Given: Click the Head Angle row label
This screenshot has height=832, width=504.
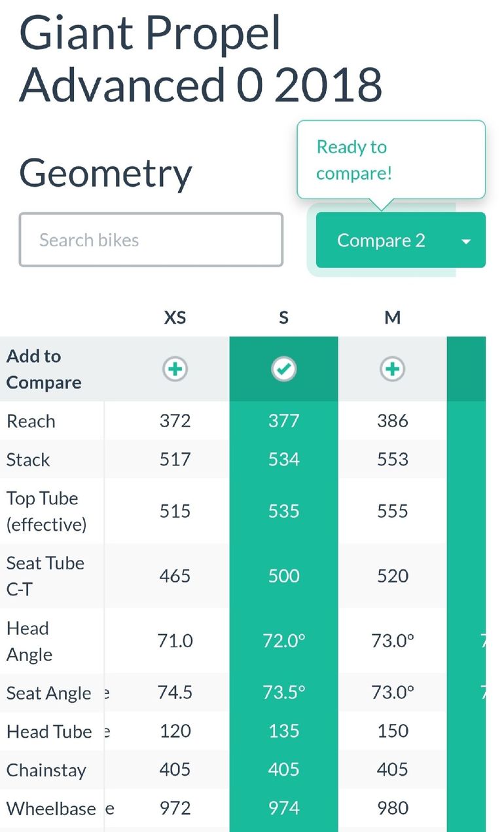Looking at the screenshot, I should tap(29, 641).
